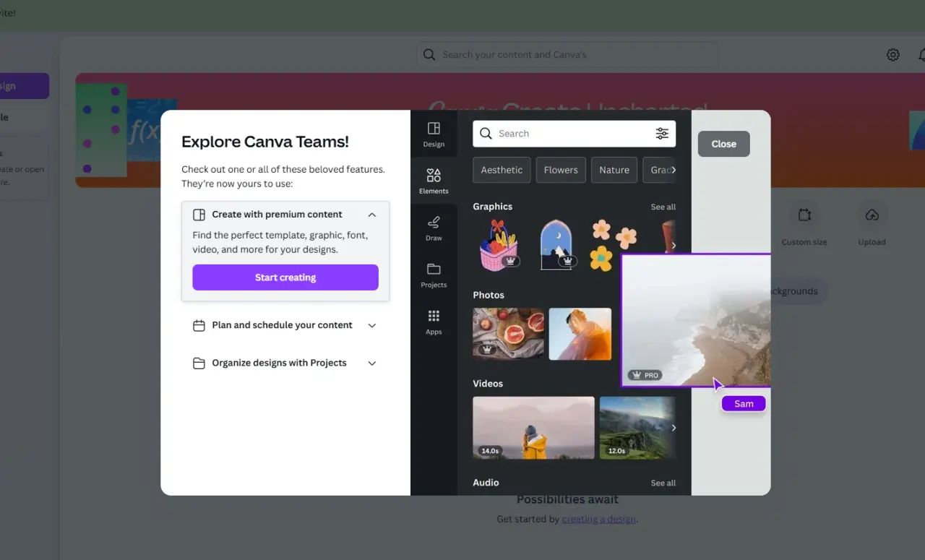Follow the 'creating a design' link
This screenshot has height=560, width=925.
(x=598, y=519)
